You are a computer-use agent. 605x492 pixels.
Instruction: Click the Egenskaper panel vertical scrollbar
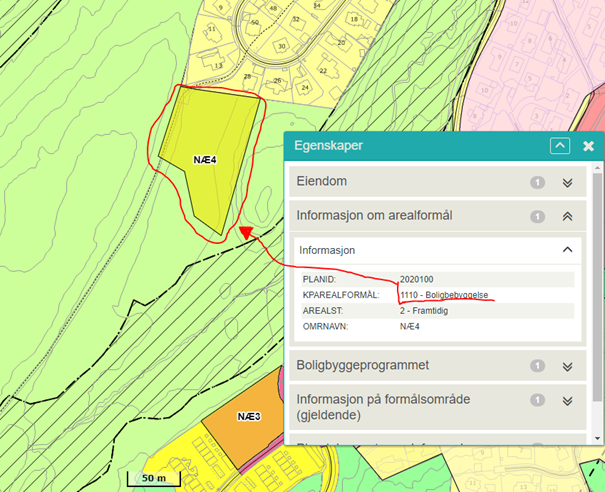pos(598,300)
